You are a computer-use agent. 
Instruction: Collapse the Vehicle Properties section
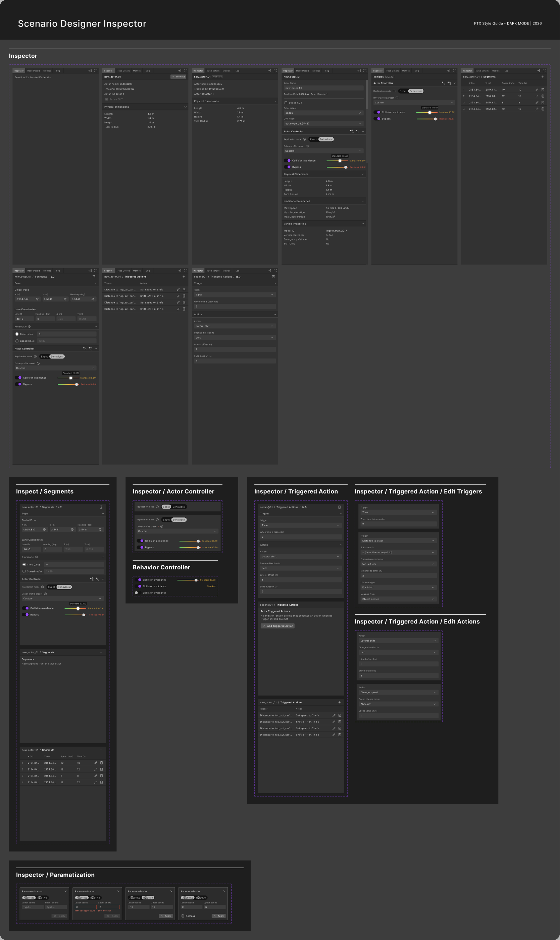click(x=363, y=224)
